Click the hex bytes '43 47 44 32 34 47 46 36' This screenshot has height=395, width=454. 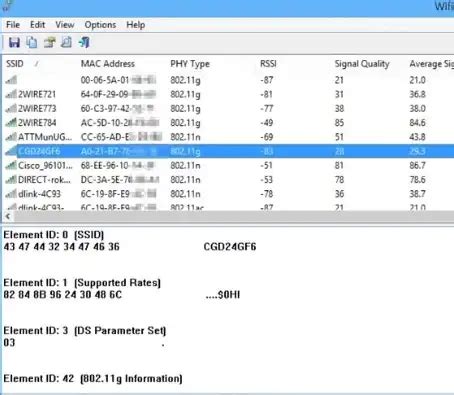[x=61, y=247]
